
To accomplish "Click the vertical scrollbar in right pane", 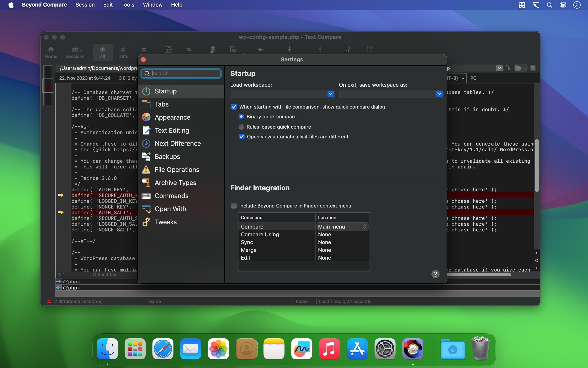I will [x=537, y=166].
